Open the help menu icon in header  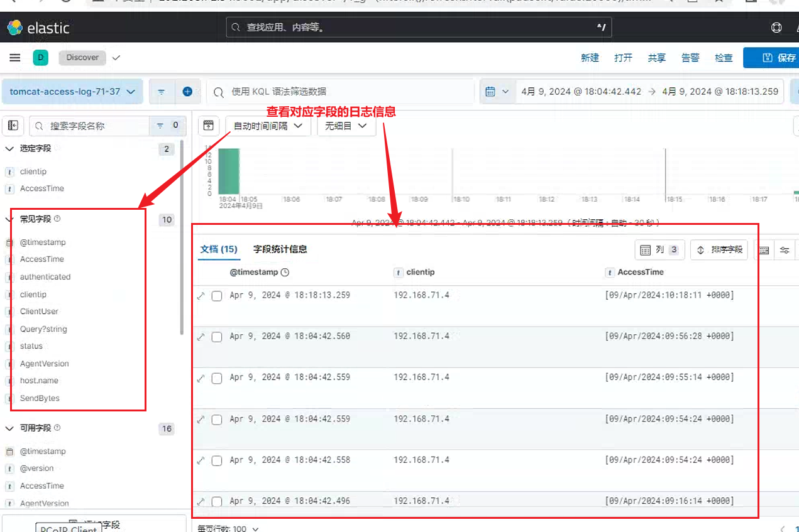pos(776,28)
